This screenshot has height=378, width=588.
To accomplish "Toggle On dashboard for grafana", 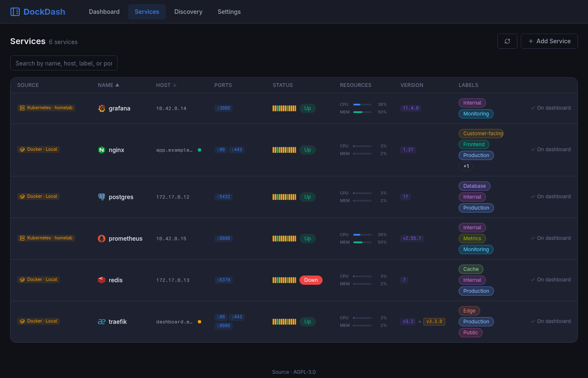I will (551, 108).
